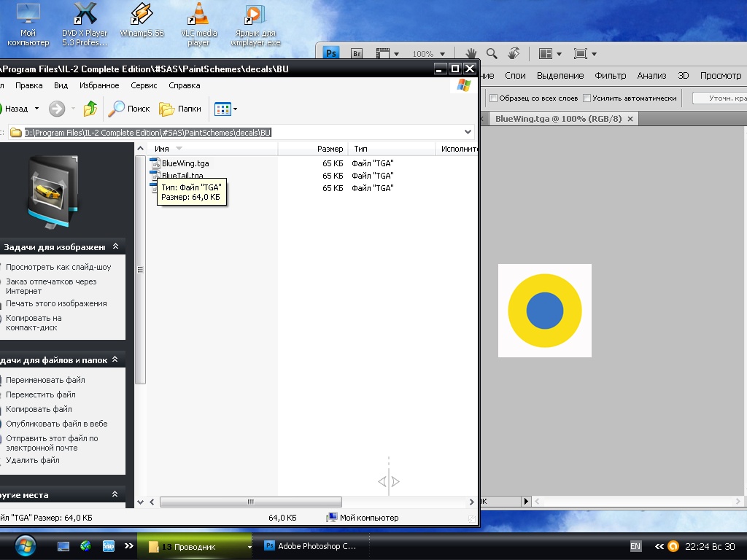The width and height of the screenshot is (747, 560).
Task: Select the Zoom magnifier tool in Photoshop
Action: pos(492,53)
